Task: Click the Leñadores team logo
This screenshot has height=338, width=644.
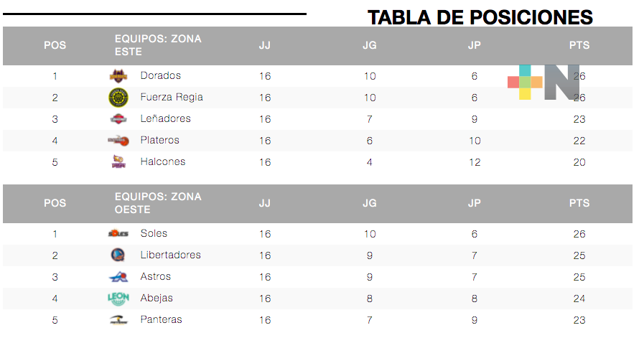Action: (x=118, y=119)
